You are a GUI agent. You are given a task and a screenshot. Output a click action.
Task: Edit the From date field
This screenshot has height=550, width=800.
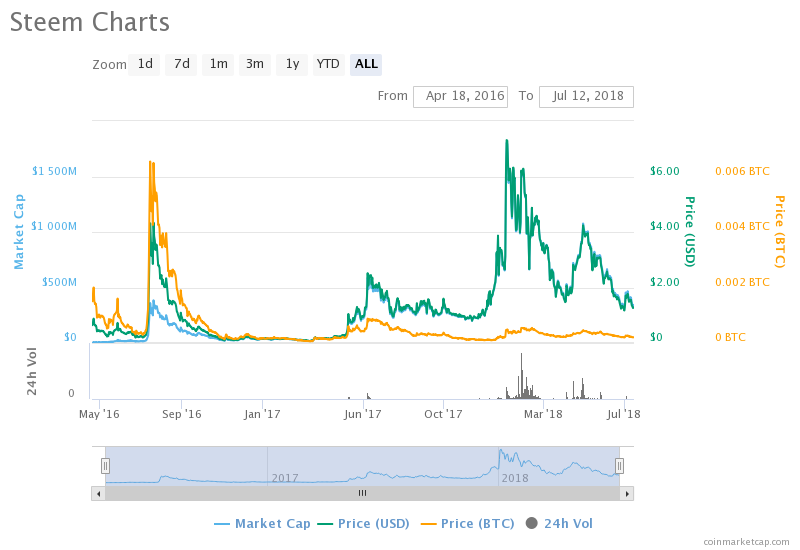460,96
